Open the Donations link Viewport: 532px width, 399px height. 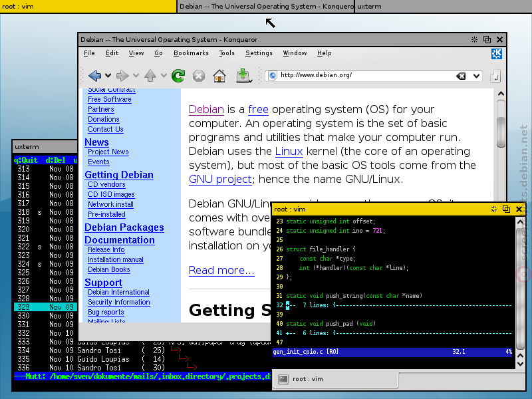(104, 120)
